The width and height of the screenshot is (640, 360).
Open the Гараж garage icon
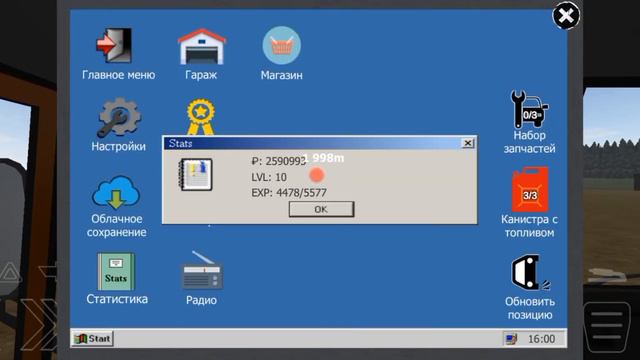(x=202, y=46)
